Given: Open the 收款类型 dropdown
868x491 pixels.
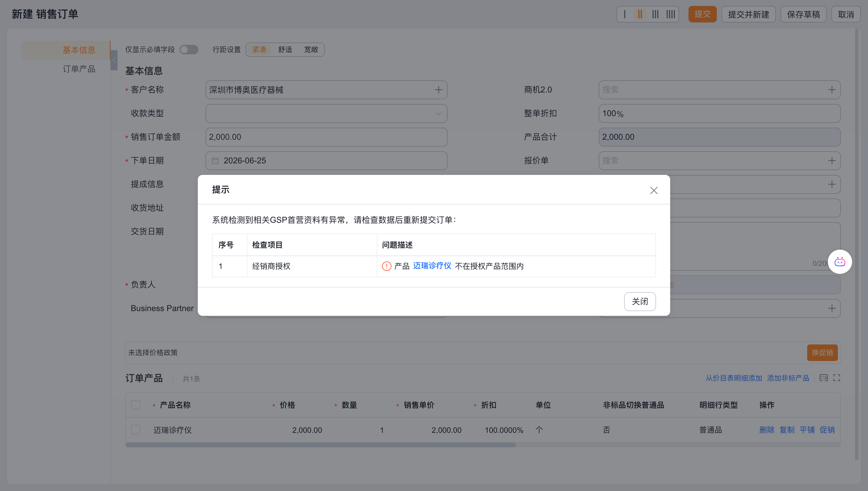Looking at the screenshot, I should point(326,113).
